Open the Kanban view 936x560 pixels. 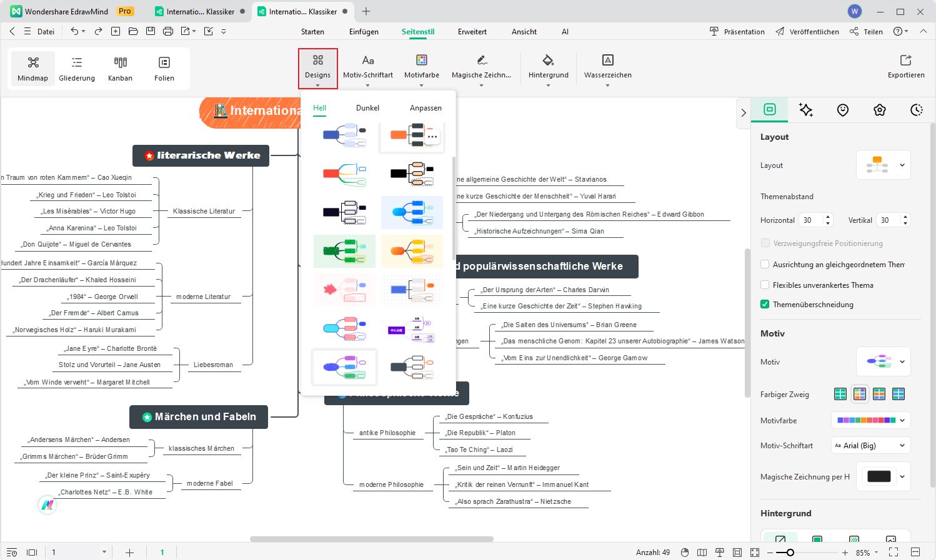click(120, 67)
